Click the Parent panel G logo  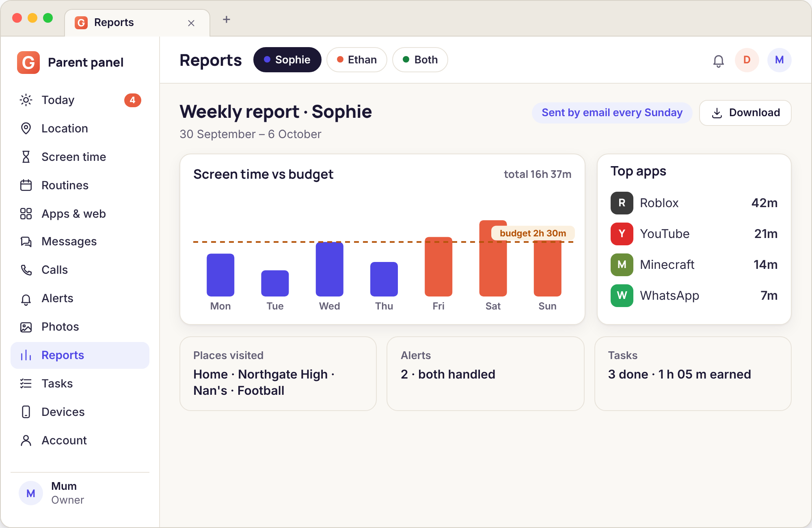(x=28, y=63)
